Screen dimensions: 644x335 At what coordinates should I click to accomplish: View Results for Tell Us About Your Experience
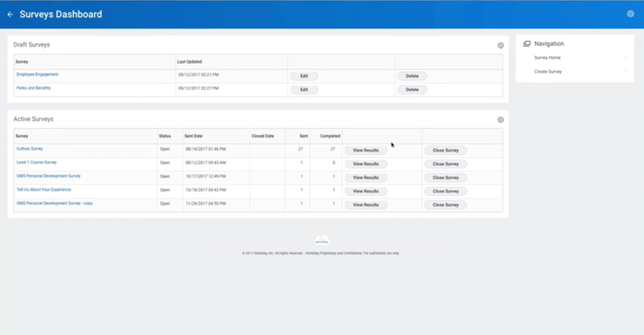pyautogui.click(x=365, y=191)
